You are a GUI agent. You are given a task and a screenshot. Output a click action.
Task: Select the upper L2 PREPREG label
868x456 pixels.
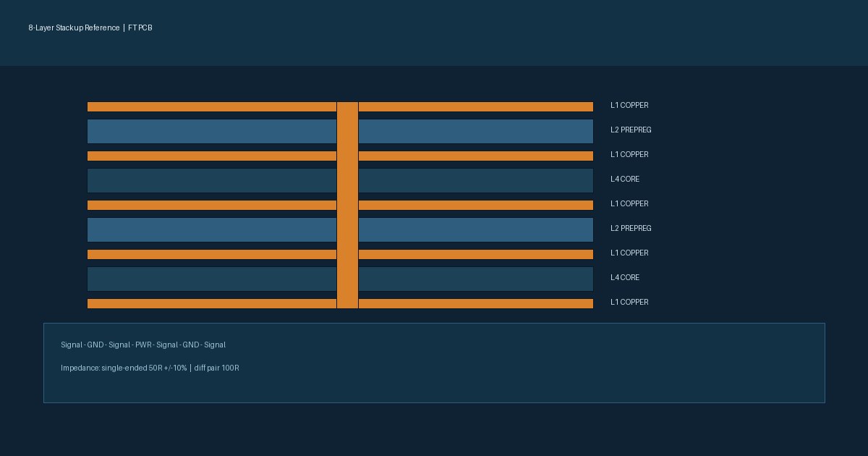click(x=631, y=130)
